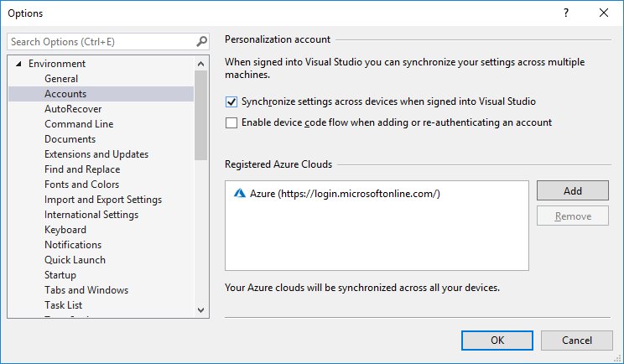Click the Add Azure cloud button
This screenshot has height=364, width=624.
tap(573, 190)
